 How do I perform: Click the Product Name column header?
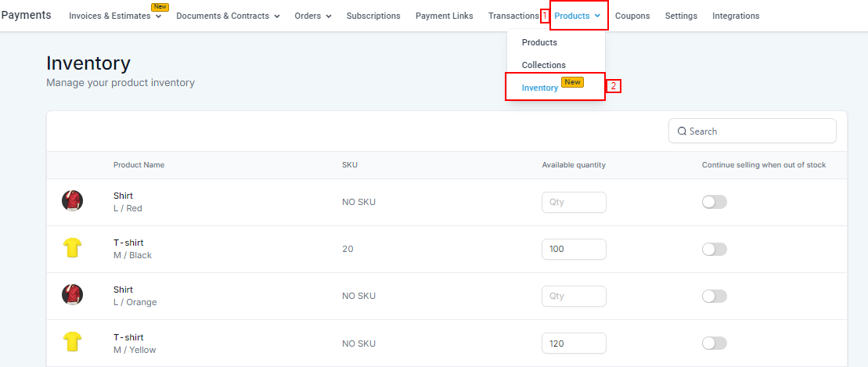coord(139,165)
